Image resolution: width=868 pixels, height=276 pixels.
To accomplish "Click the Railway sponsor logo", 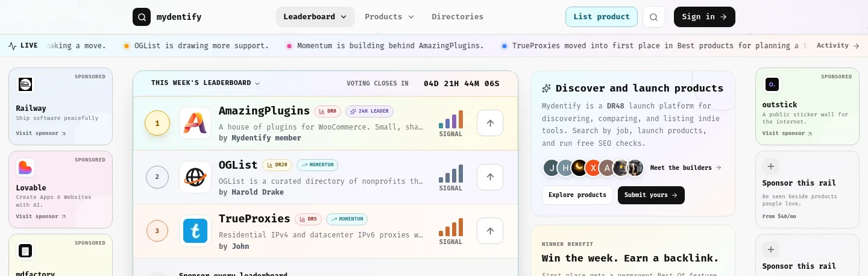I will tap(25, 84).
